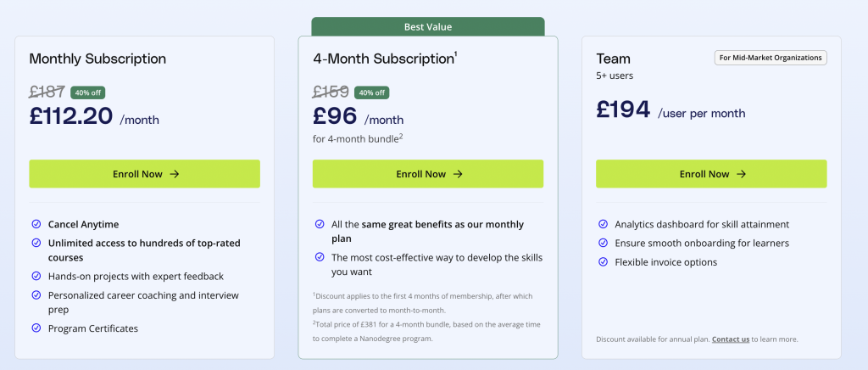Click Enroll Now under Team plan
This screenshot has height=370, width=868.
(x=711, y=174)
